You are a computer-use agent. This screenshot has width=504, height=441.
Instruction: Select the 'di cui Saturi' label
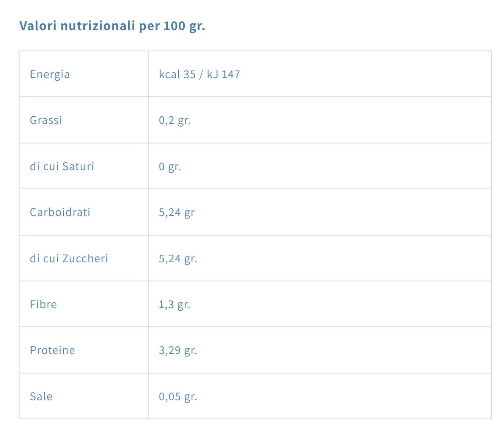pos(62,166)
